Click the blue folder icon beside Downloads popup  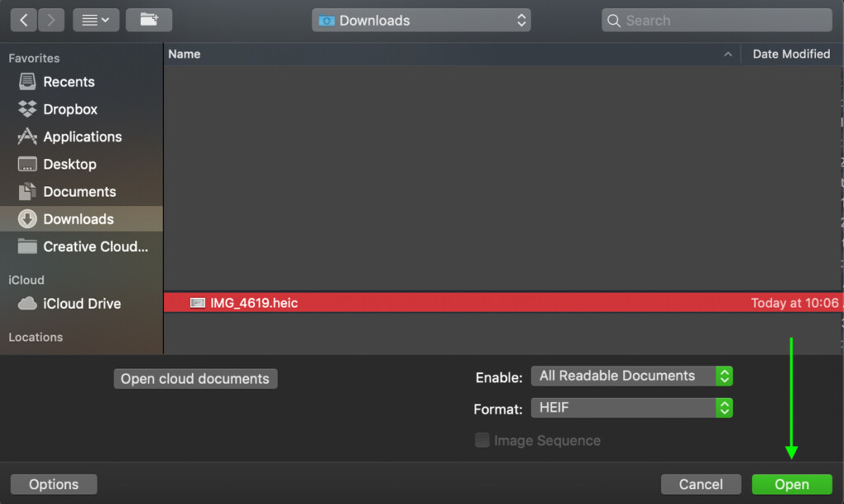(326, 21)
